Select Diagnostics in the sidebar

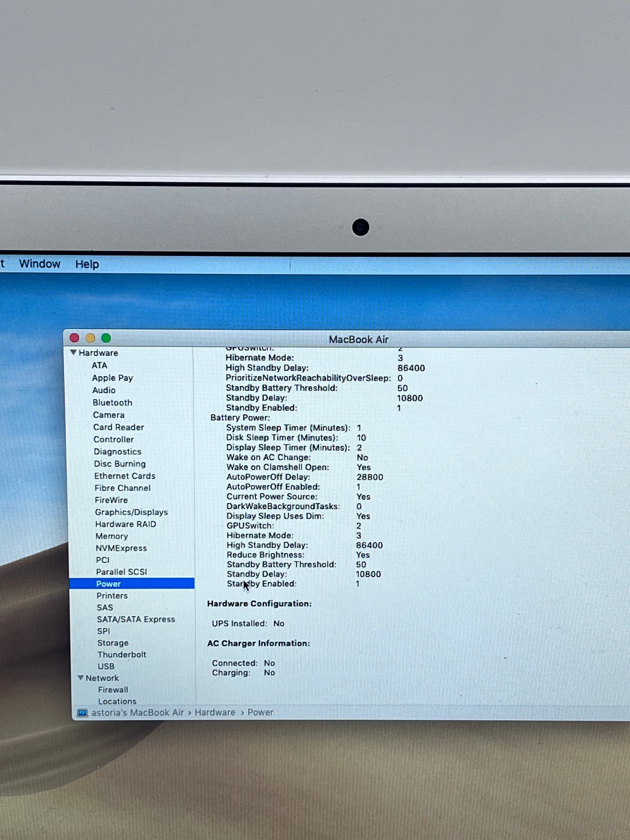click(x=118, y=452)
